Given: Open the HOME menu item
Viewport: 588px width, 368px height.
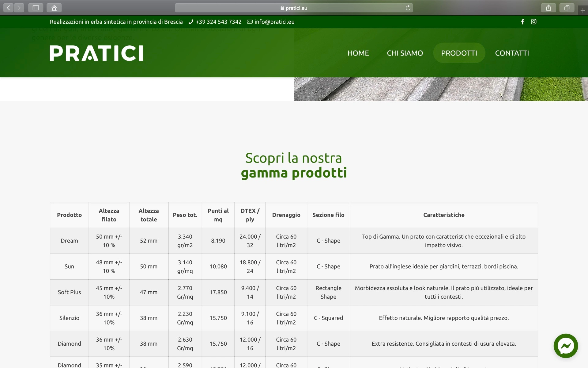Looking at the screenshot, I should pos(358,53).
